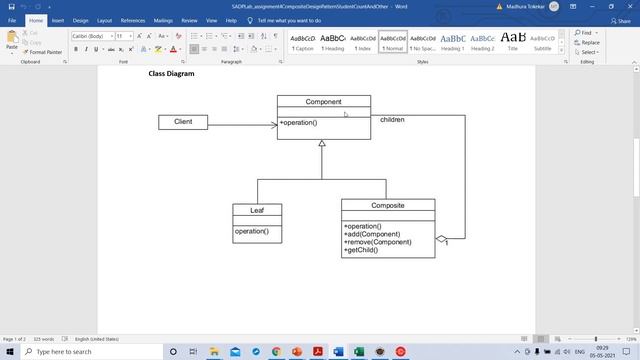Open the File menu
The image size is (640, 360).
(12, 20)
